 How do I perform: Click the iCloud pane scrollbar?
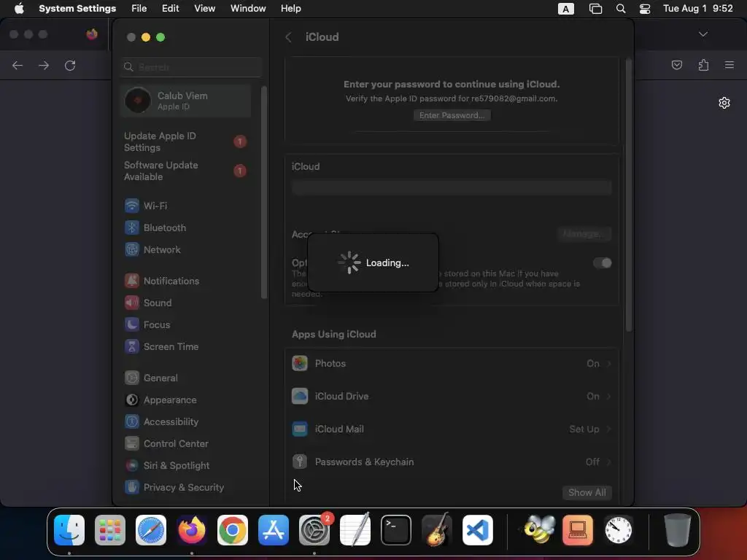629,195
